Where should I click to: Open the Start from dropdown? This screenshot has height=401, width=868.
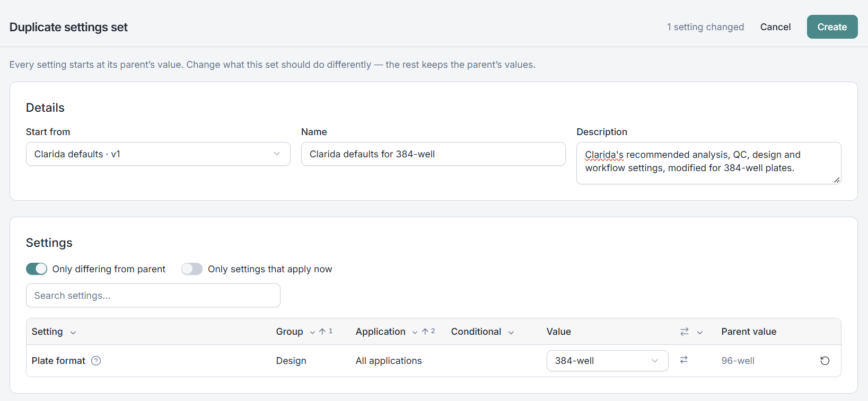(x=158, y=154)
